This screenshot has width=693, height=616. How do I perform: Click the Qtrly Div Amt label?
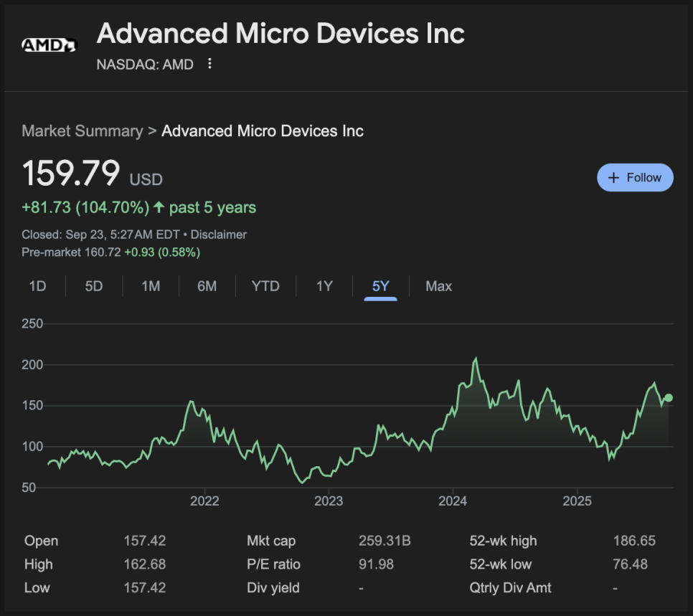510,588
